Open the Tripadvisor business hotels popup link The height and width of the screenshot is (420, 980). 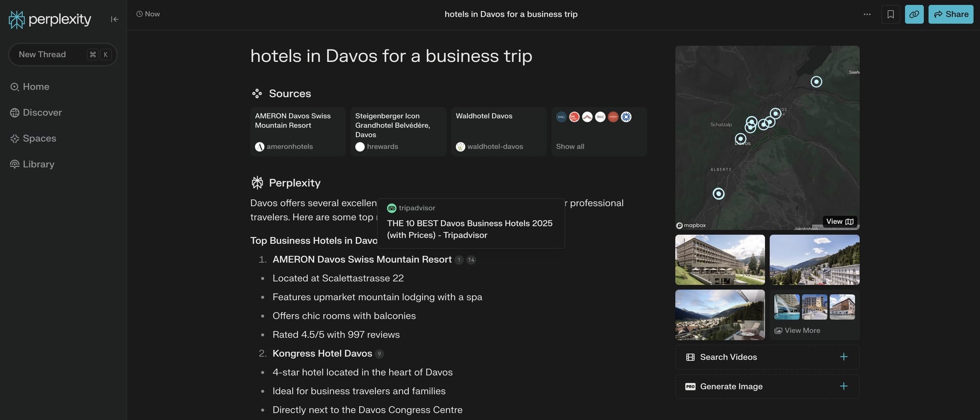(471, 223)
